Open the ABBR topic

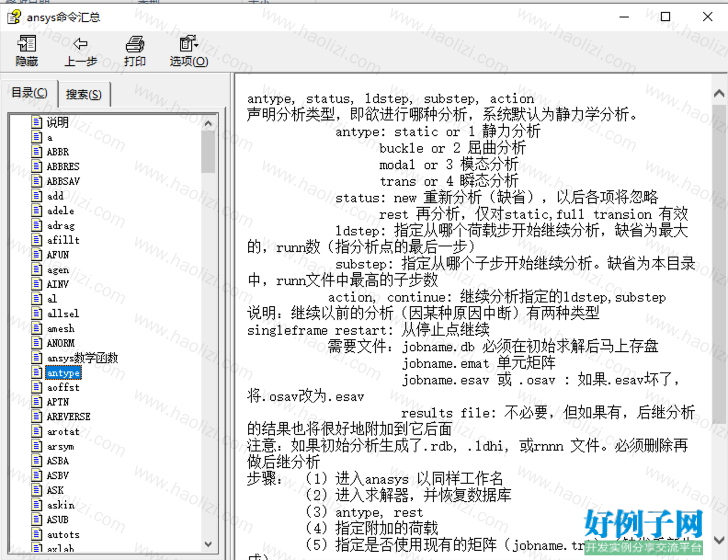(x=57, y=152)
